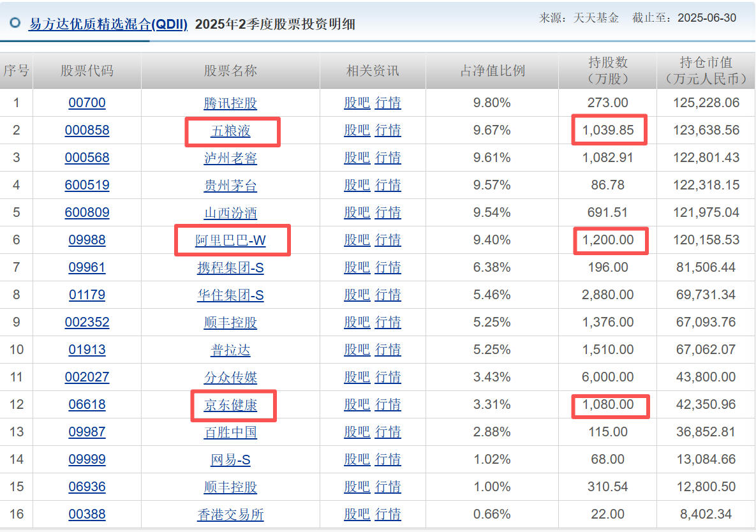Screen dimensions: 756x532
Task: Open 行情 link in 华住集团-S row
Action: pos(388,295)
